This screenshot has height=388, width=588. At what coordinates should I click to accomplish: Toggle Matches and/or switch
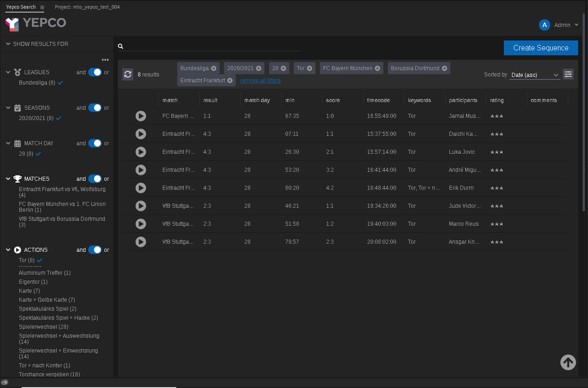pos(95,178)
